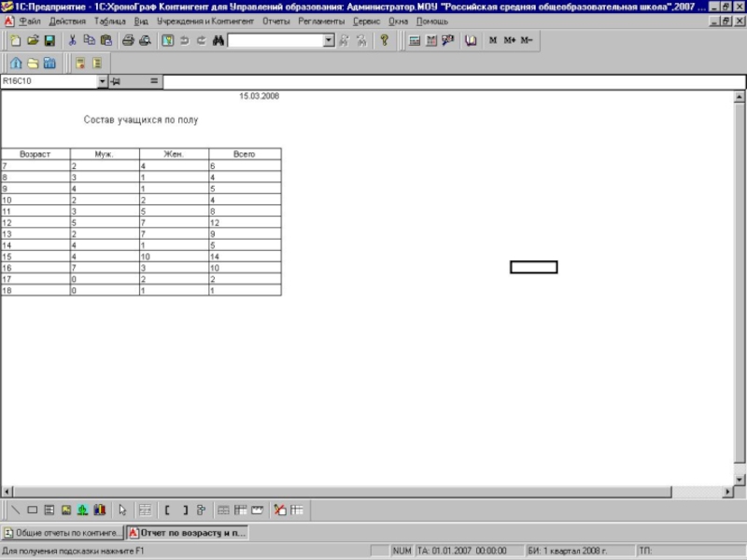Image resolution: width=747 pixels, height=560 pixels.
Task: Open the syntax assistant book icon
Action: click(x=471, y=41)
